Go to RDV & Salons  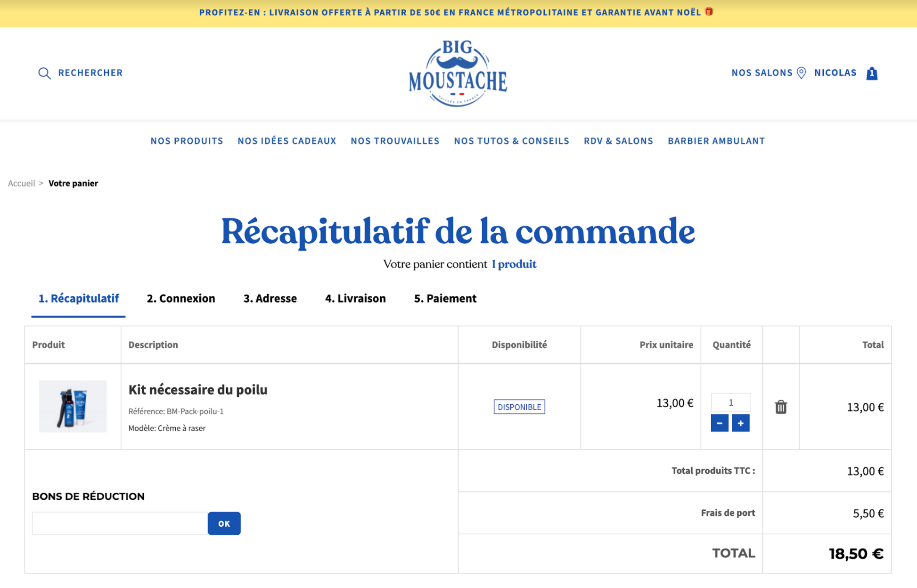(x=618, y=141)
